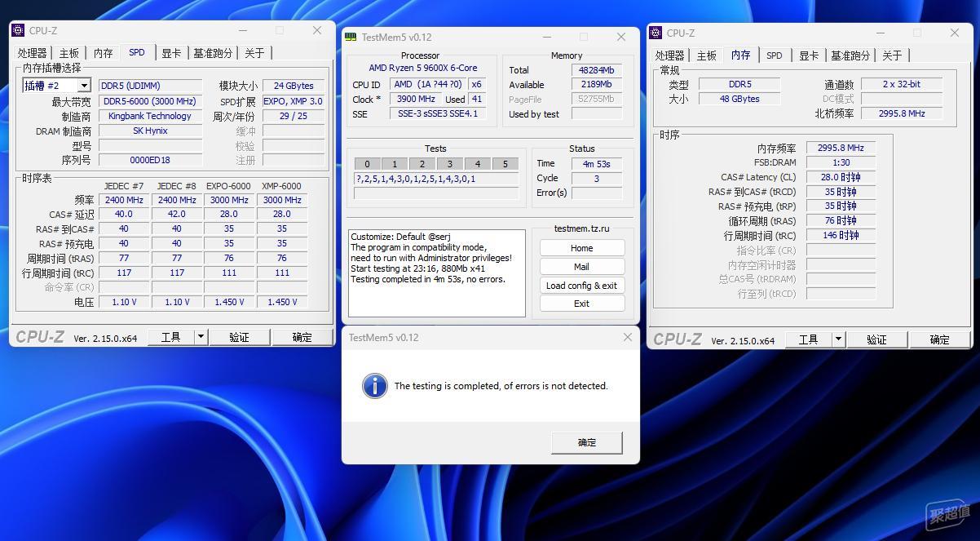Image resolution: width=980 pixels, height=541 pixels.
Task: Click 验证 button in left CPU-Z window
Action: point(239,337)
